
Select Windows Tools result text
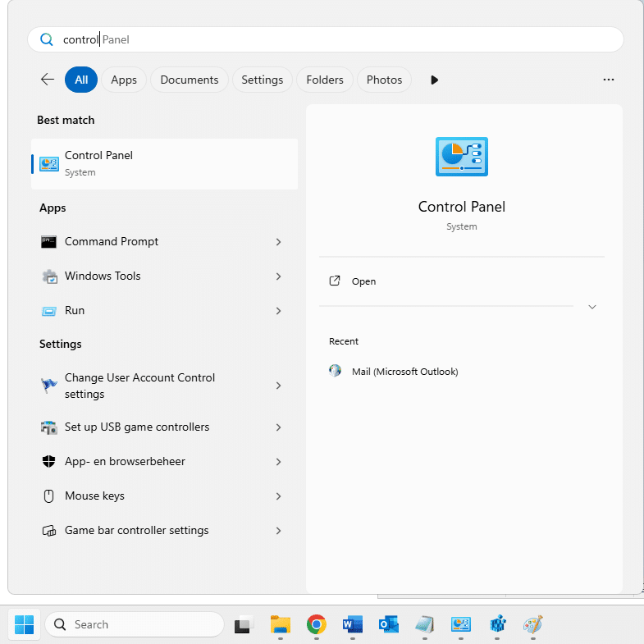tap(103, 276)
